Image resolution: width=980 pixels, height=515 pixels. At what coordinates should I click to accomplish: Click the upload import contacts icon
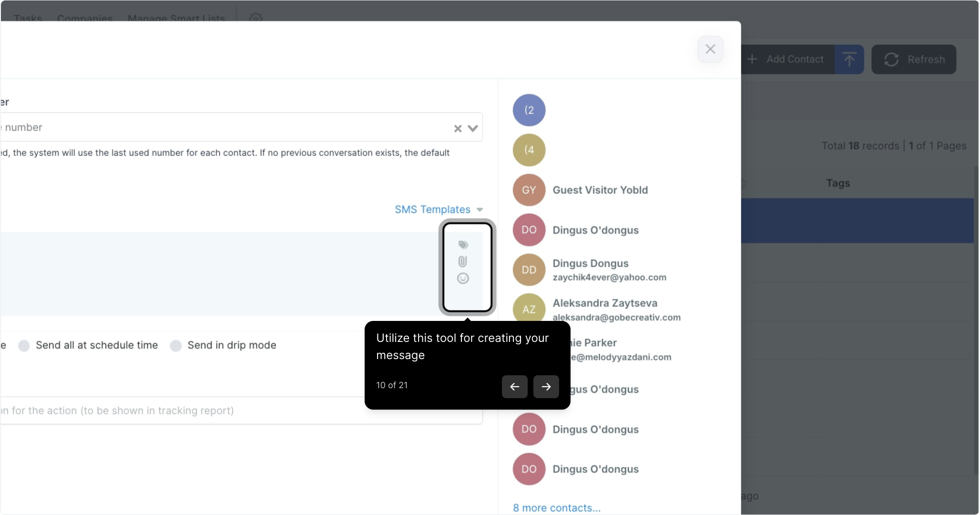click(849, 60)
